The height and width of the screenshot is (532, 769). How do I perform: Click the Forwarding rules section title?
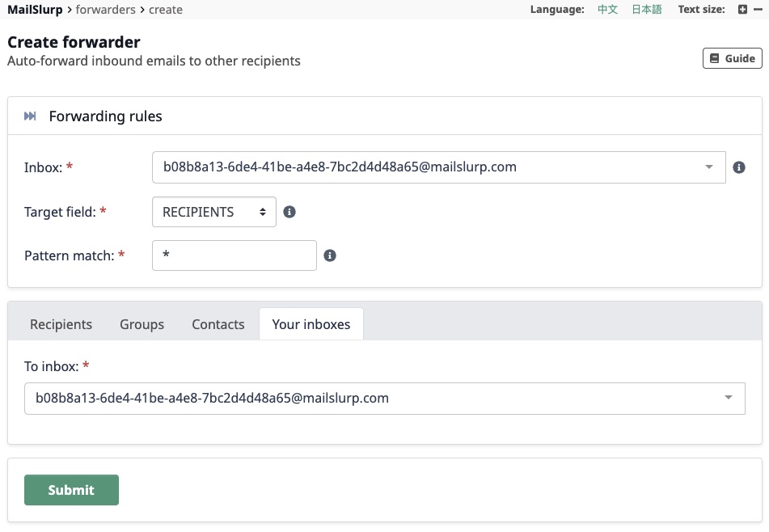(x=105, y=116)
